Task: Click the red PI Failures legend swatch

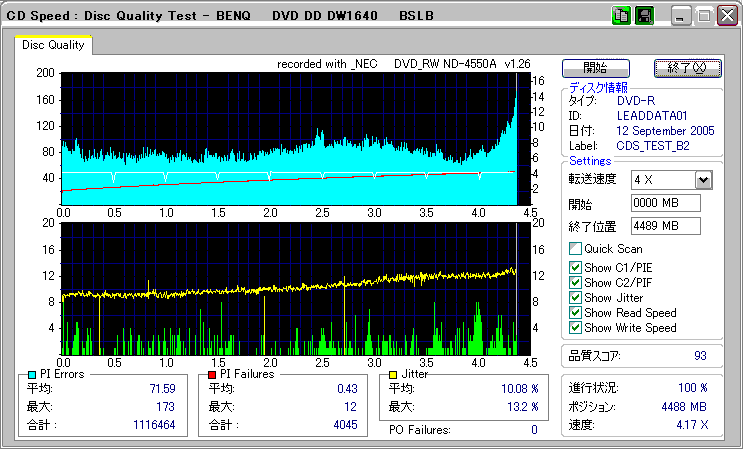Action: tap(211, 374)
